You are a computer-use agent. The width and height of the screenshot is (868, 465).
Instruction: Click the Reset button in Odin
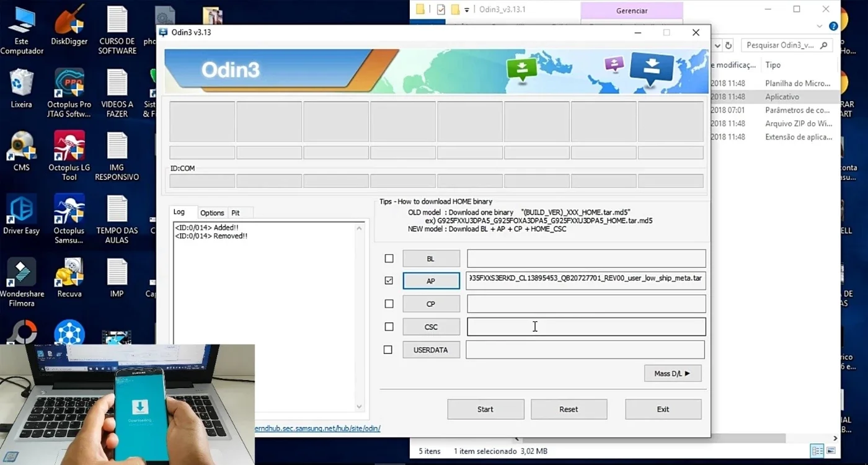coord(569,409)
